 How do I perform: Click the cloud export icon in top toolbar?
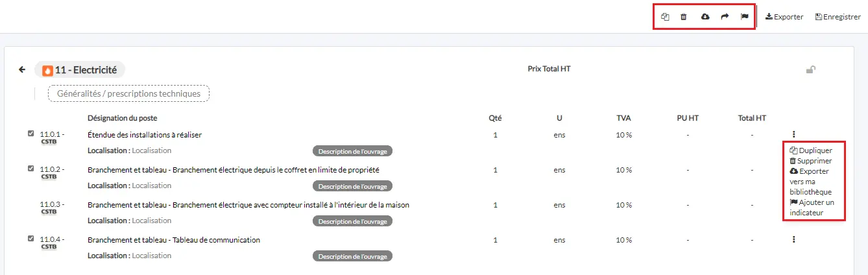pyautogui.click(x=705, y=17)
